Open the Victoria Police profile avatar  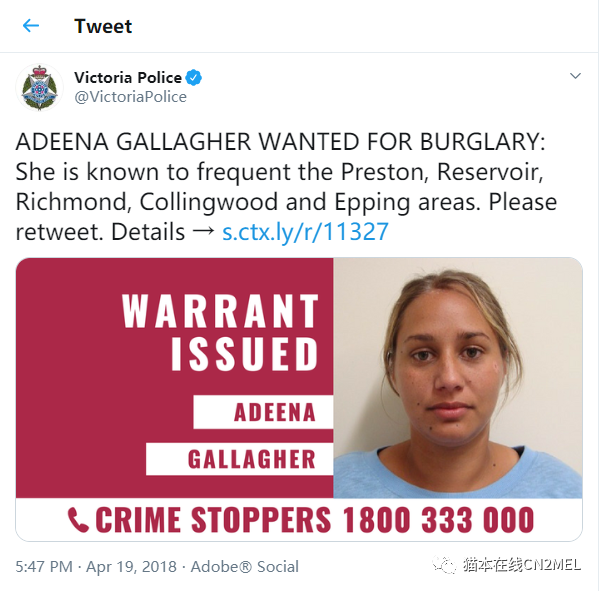tap(39, 88)
